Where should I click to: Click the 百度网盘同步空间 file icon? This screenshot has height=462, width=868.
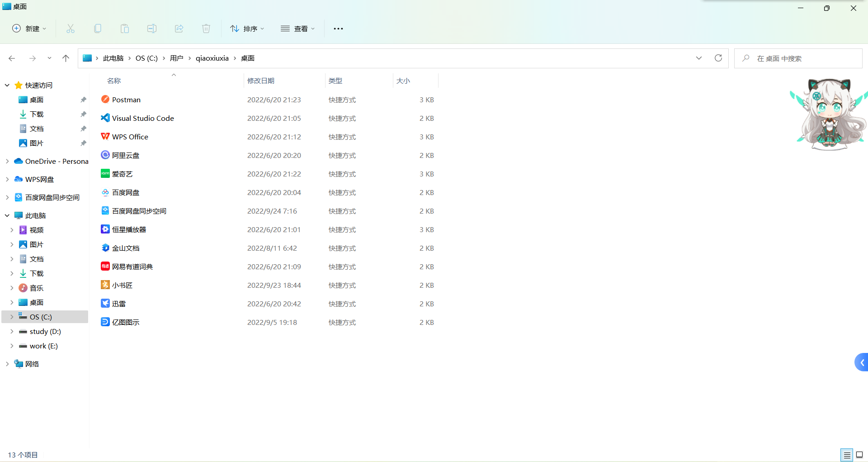[105, 210]
